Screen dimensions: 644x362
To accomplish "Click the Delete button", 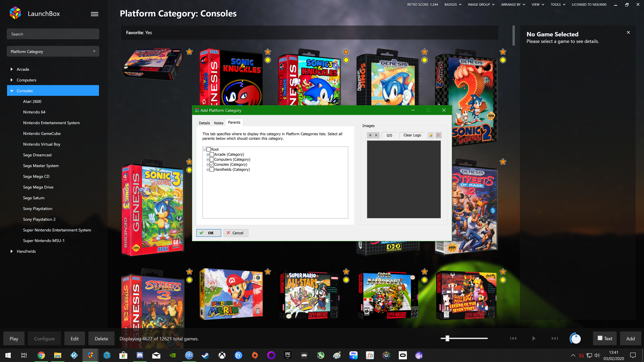I will pos(101,339).
